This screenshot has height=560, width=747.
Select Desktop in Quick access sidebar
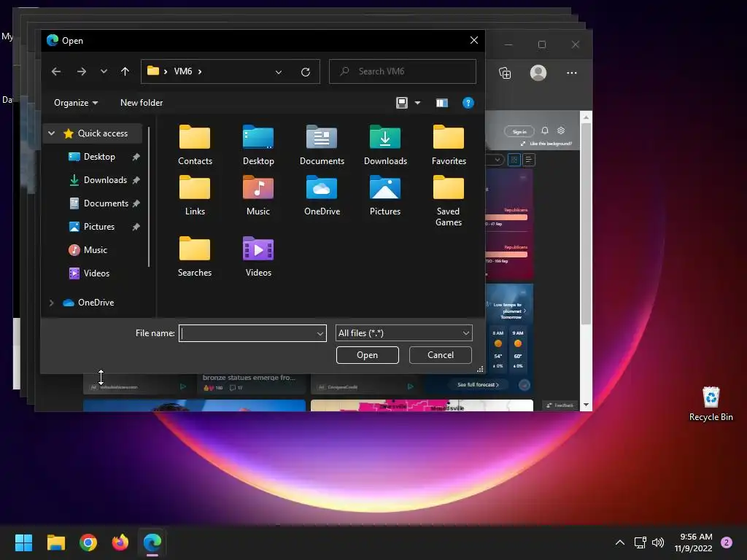[99, 157]
